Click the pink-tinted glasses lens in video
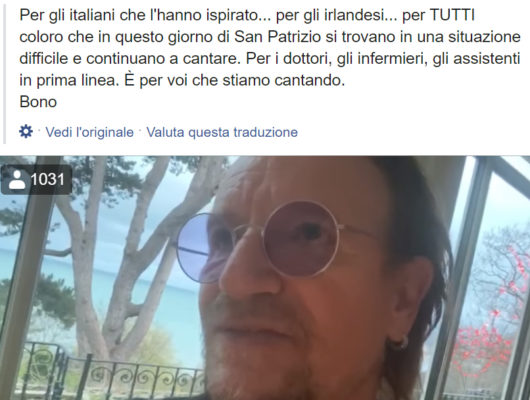This screenshot has height=400, width=530. (300, 239)
